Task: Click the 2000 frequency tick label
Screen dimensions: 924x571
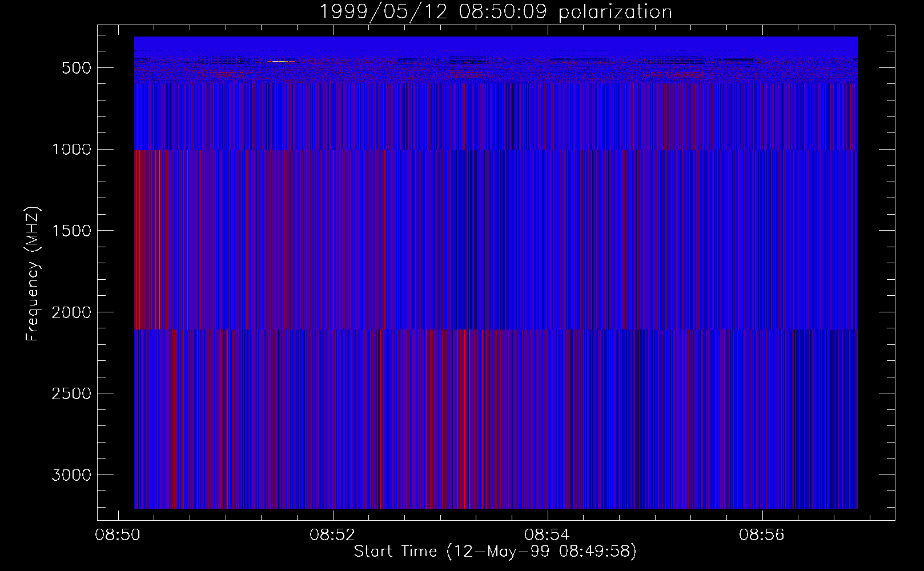Action: (71, 312)
